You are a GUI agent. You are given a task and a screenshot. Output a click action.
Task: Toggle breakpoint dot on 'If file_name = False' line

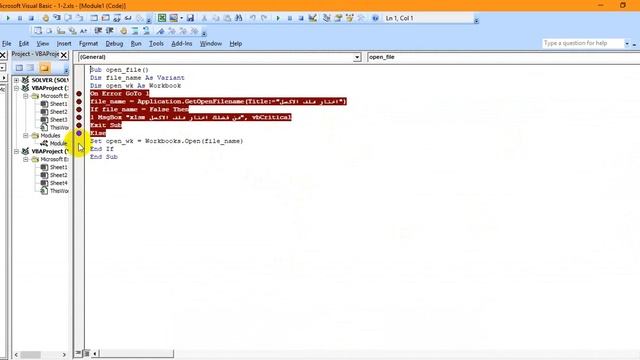point(79,109)
